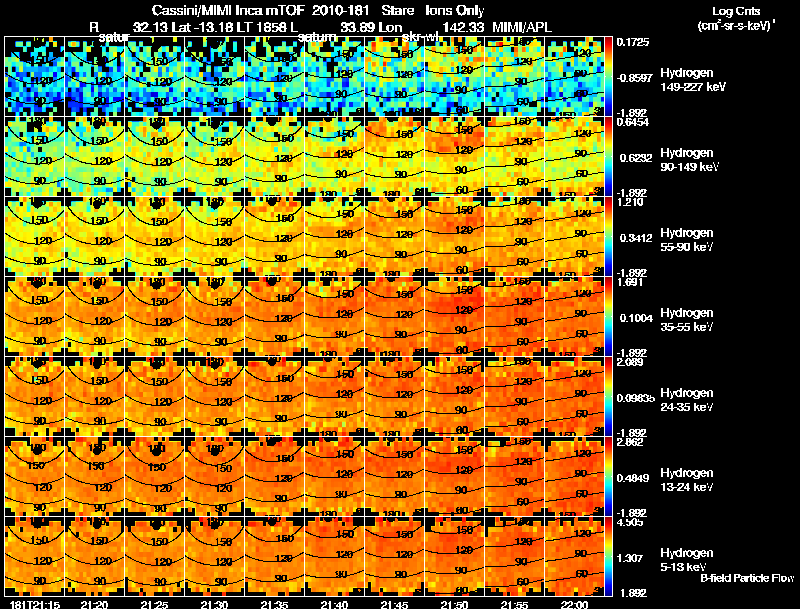The height and width of the screenshot is (609, 800).
Task: Open the 13-24 keV image panel at 21:20
Action: pyautogui.click(x=94, y=477)
